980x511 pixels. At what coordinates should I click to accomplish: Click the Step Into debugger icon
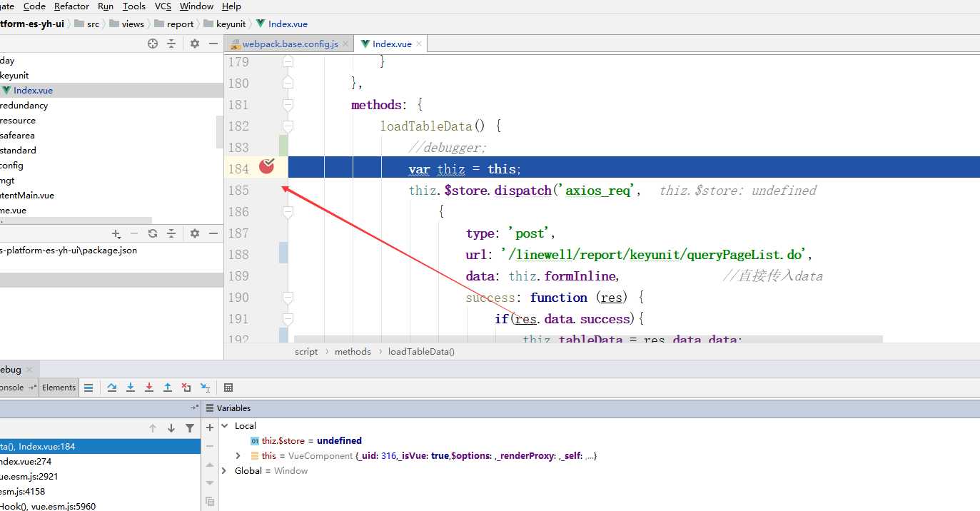(x=131, y=388)
